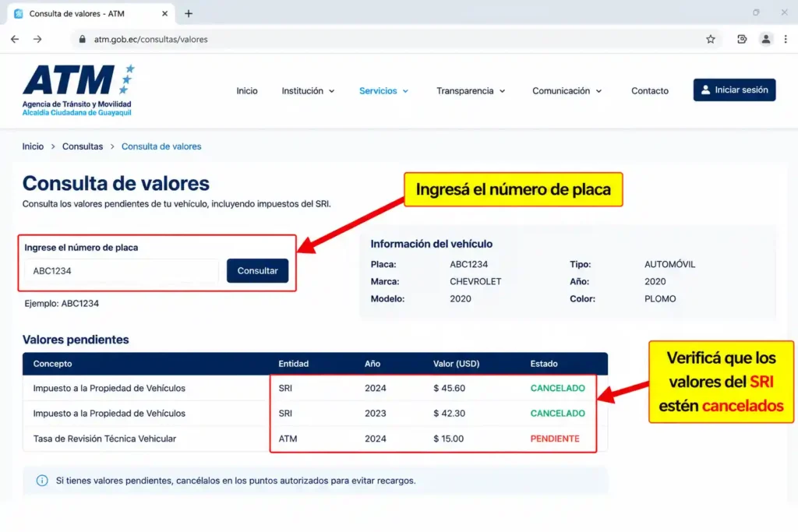798x532 pixels.
Task: Click the ATM logo
Action: tap(79, 90)
